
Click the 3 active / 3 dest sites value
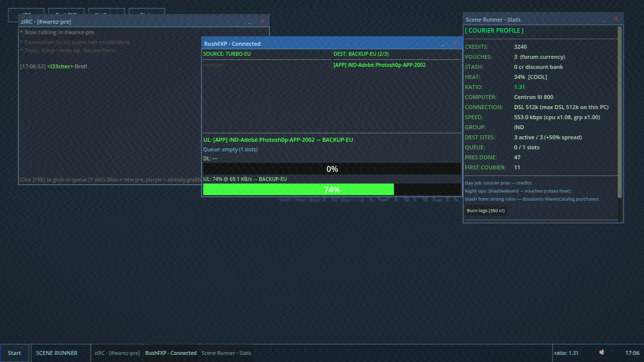[548, 137]
